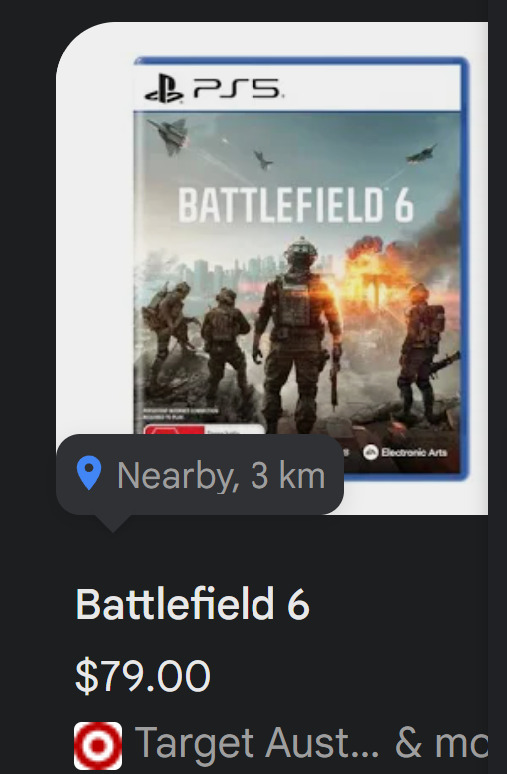Select the Target Aust... merchant name
This screenshot has width=507, height=774.
(x=257, y=742)
